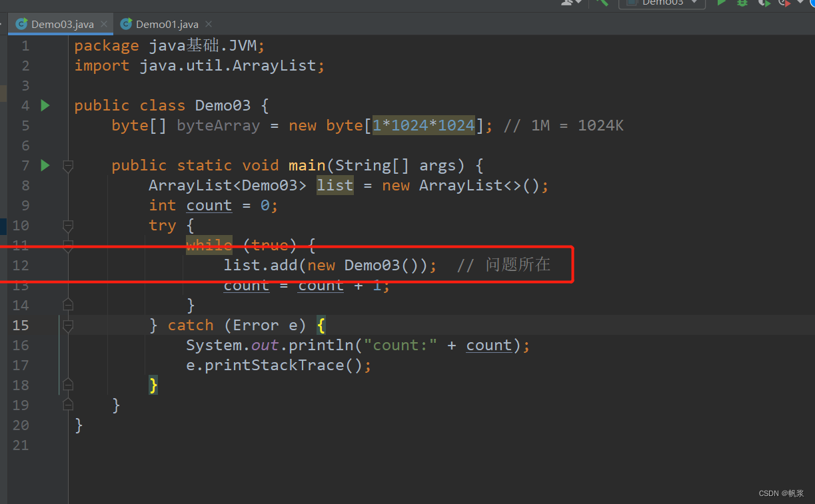Viewport: 815px width, 504px height.
Task: Click highlighted '1*1024*1024' expression
Action: pos(423,125)
